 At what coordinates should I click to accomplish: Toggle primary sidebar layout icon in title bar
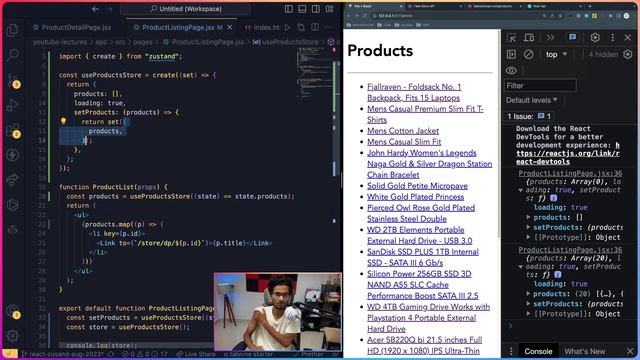coord(289,9)
